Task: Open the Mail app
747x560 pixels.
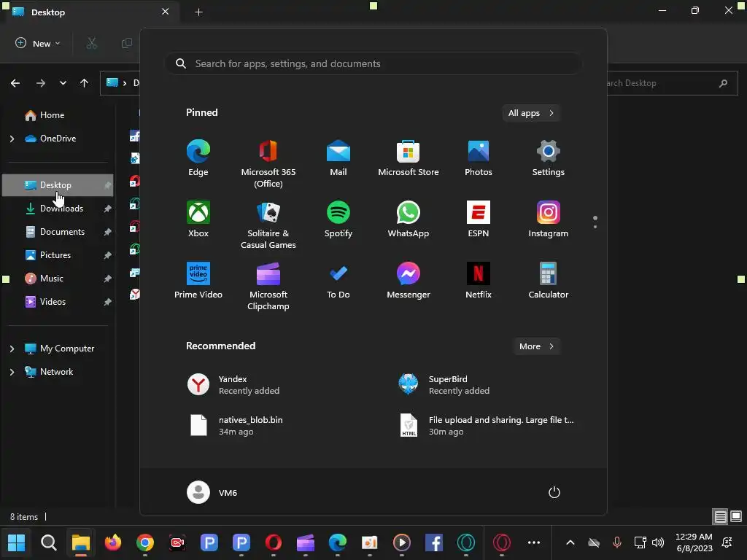Action: [338, 158]
